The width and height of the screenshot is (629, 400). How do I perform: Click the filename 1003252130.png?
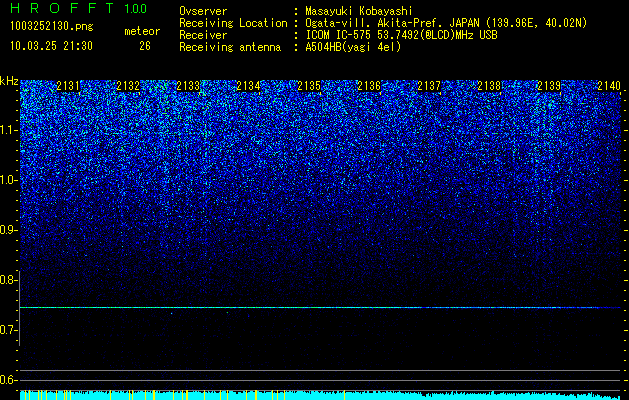click(52, 26)
